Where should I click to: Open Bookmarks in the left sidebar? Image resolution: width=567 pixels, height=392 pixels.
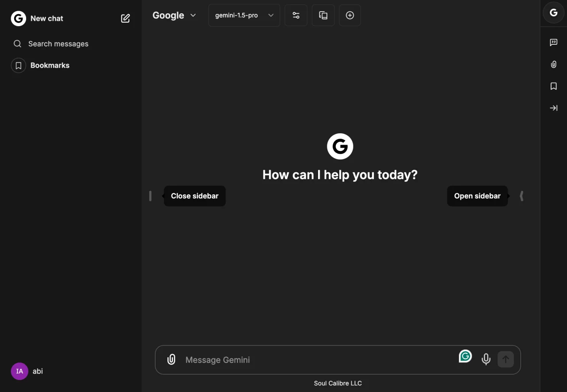(x=50, y=65)
